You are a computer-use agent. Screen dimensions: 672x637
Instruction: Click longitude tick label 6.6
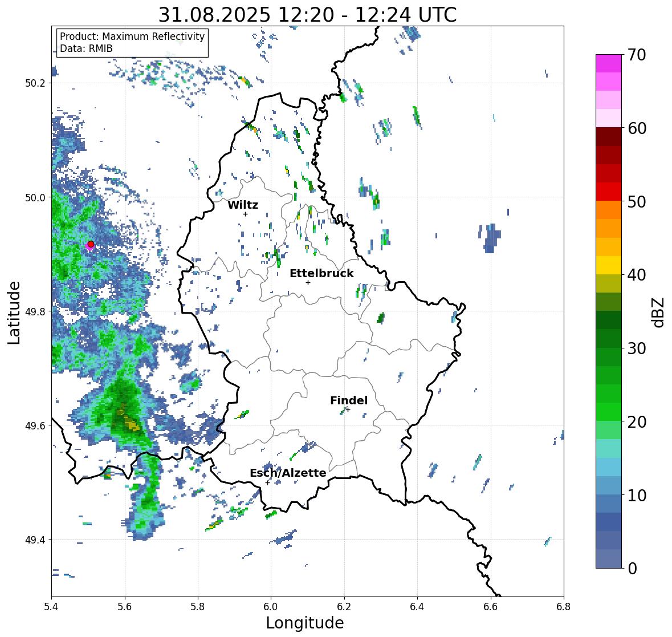point(490,607)
